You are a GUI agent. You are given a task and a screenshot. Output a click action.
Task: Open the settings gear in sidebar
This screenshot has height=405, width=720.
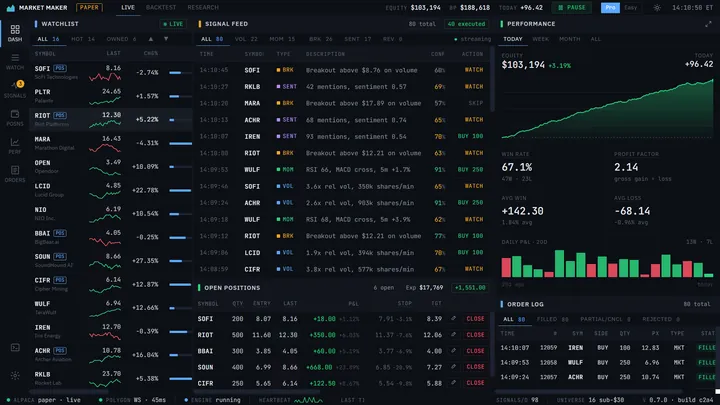point(15,376)
